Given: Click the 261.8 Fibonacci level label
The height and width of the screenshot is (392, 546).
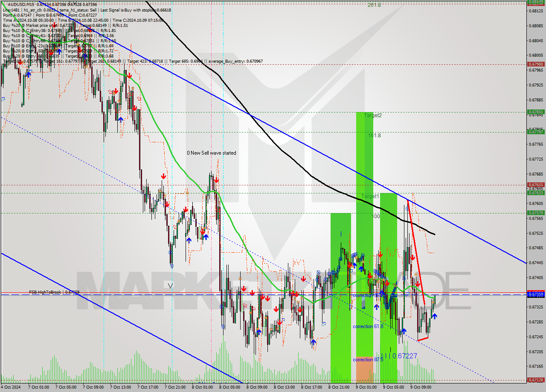Looking at the screenshot, I should (374, 5).
